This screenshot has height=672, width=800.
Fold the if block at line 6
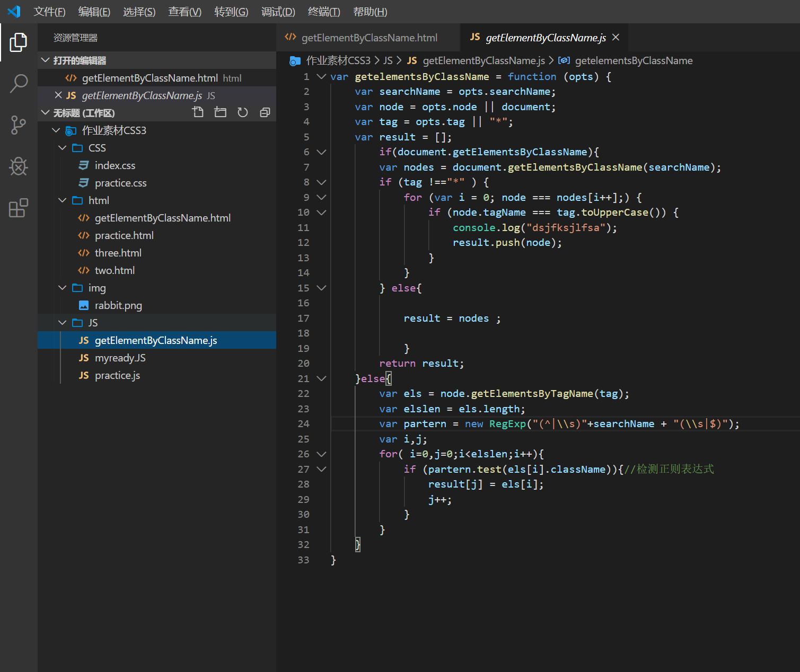click(321, 152)
